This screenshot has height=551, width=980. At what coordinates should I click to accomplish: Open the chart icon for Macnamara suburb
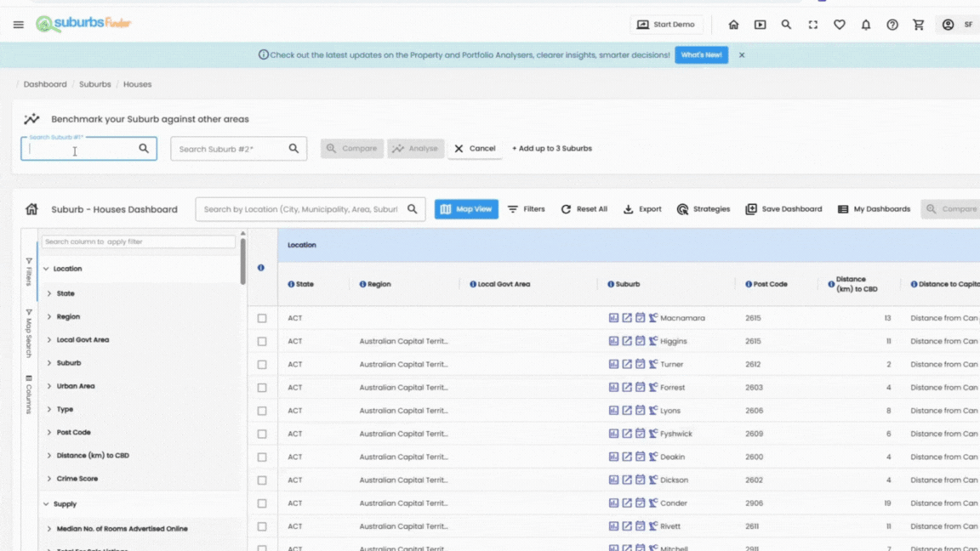coord(613,318)
